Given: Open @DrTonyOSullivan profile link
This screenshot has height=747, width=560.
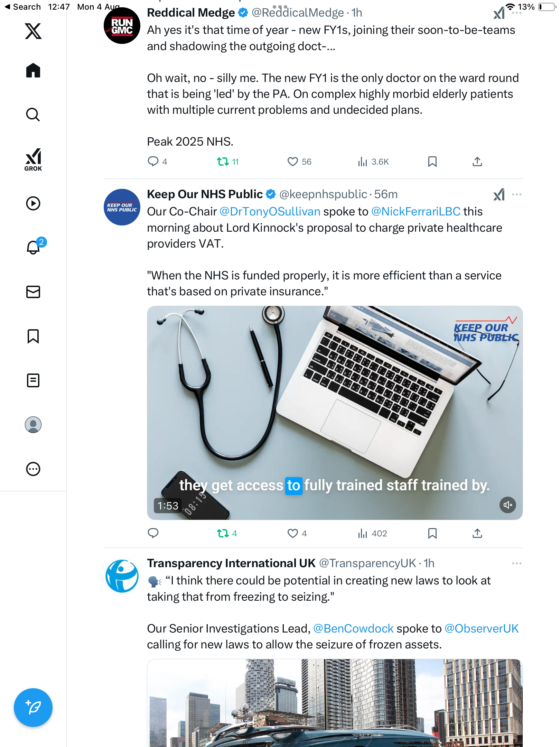Looking at the screenshot, I should [270, 212].
